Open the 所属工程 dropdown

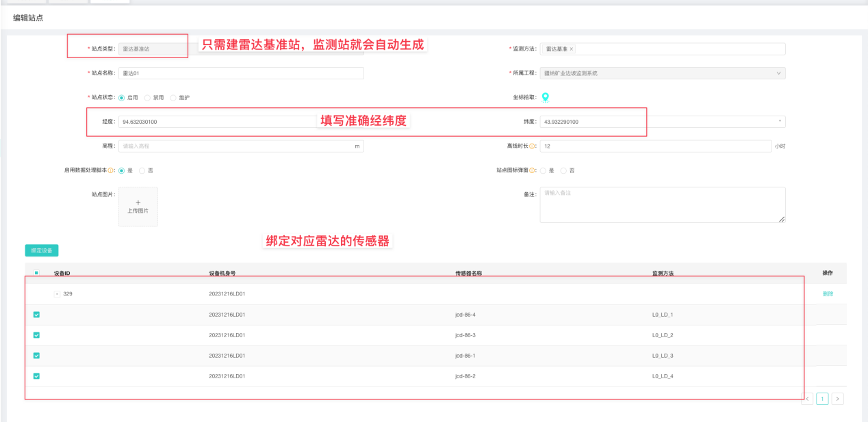click(662, 73)
